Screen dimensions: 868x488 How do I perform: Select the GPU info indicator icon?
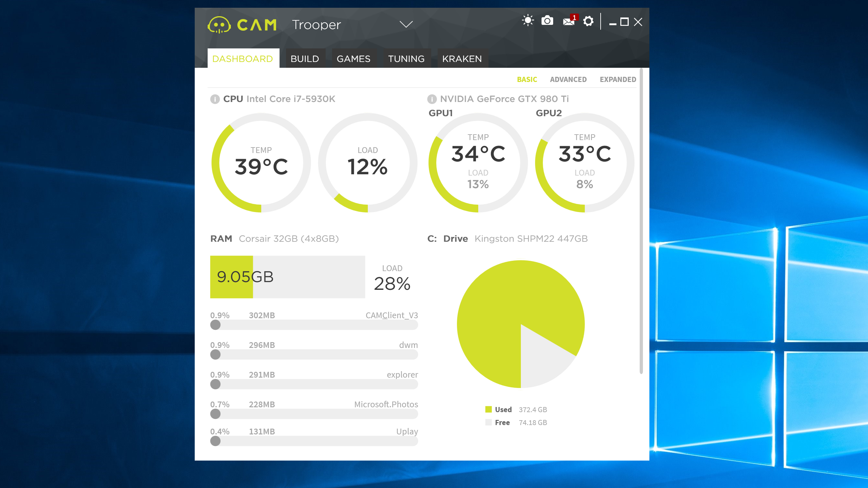click(431, 99)
